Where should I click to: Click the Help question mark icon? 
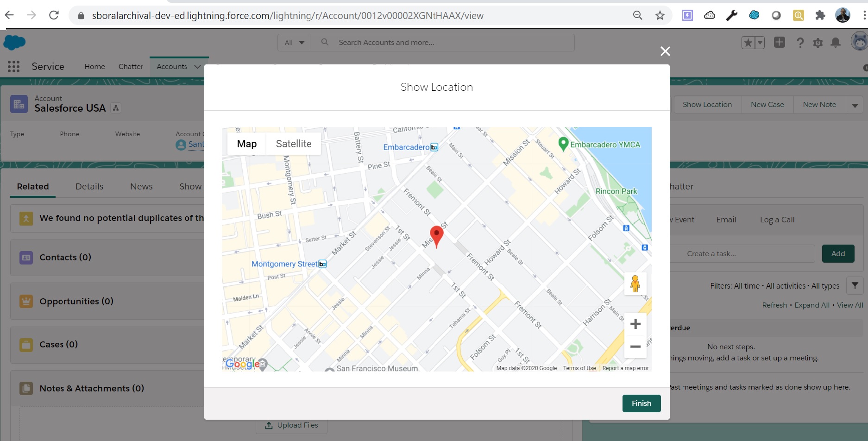click(x=800, y=42)
